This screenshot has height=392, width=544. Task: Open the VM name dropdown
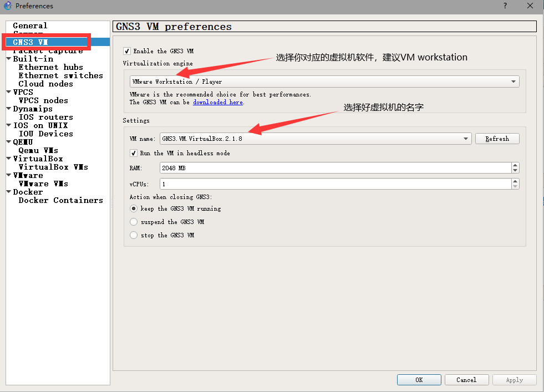coord(316,139)
